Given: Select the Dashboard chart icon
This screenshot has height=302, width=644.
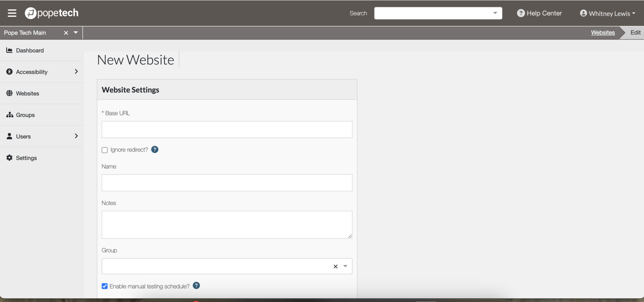Looking at the screenshot, I should 9,50.
